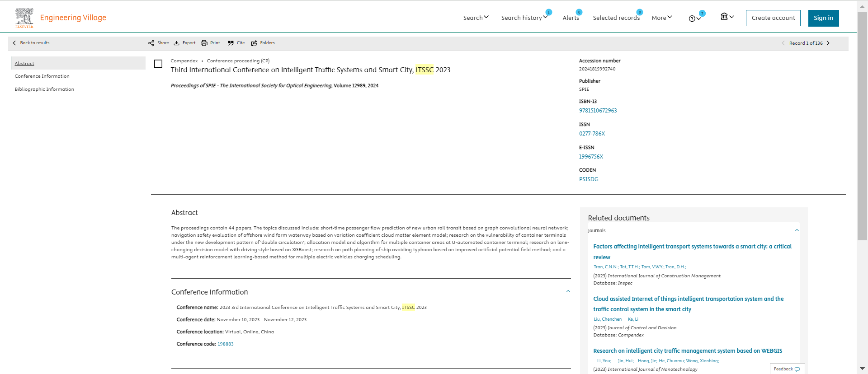Screen dimensions: 868x374
Task: Open conference code 198883 link
Action: [x=226, y=344]
